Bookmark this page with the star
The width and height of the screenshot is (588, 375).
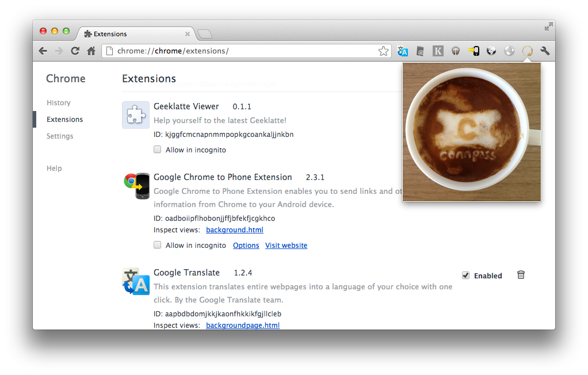[383, 51]
